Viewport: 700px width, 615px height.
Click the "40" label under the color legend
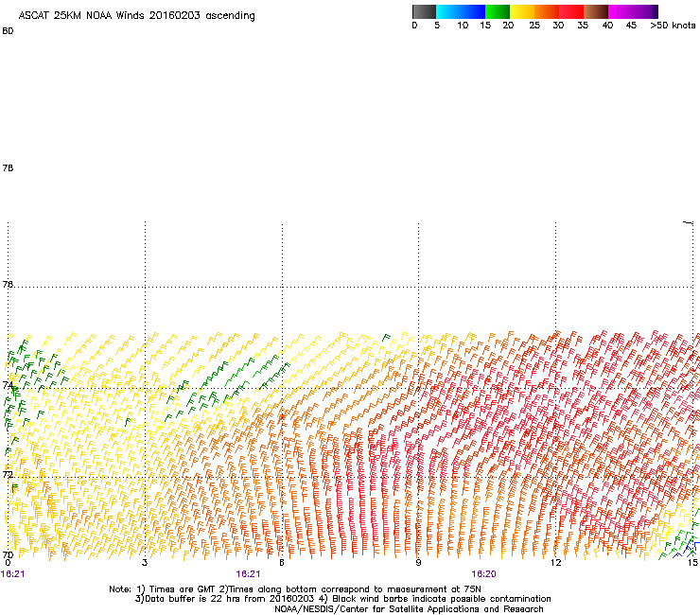coord(607,26)
